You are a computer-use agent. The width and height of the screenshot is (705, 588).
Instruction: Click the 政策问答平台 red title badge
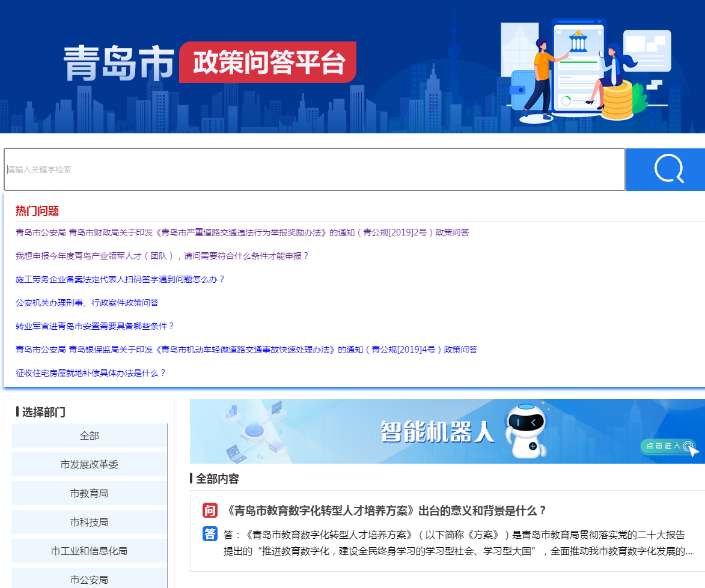tap(268, 62)
